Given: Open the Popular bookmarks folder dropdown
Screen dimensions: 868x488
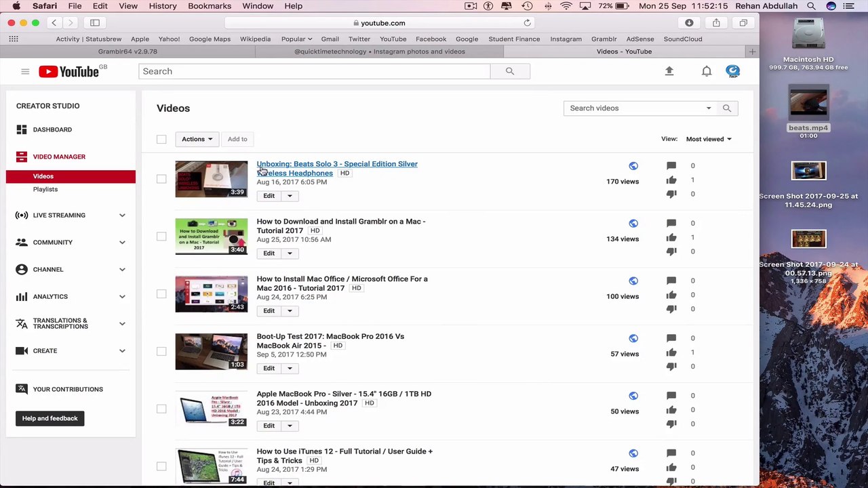Looking at the screenshot, I should point(296,39).
